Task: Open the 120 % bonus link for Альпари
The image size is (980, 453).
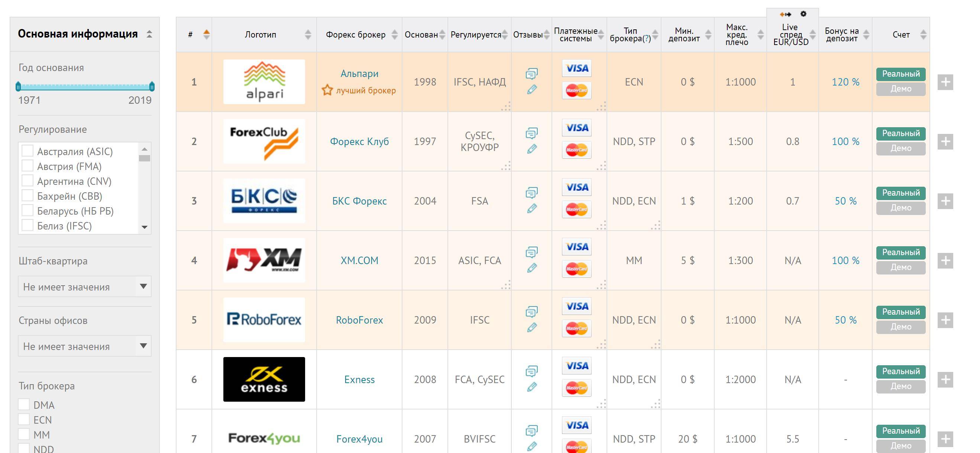Action: (845, 82)
